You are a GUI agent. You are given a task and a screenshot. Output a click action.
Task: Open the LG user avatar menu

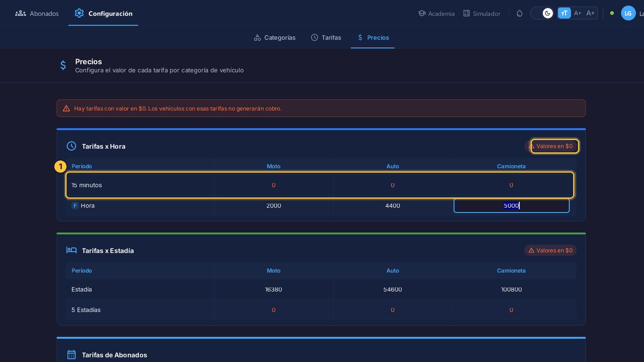point(628,13)
